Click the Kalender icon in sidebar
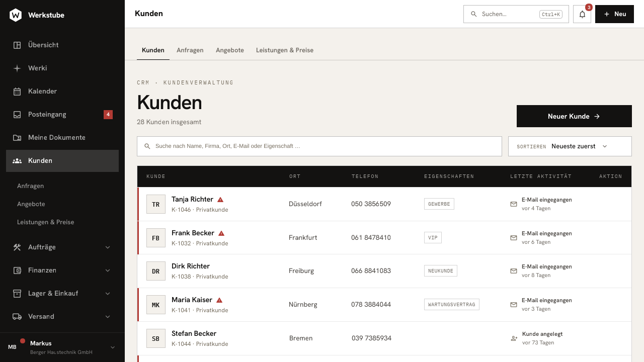Image resolution: width=644 pixels, height=362 pixels. pos(17,92)
